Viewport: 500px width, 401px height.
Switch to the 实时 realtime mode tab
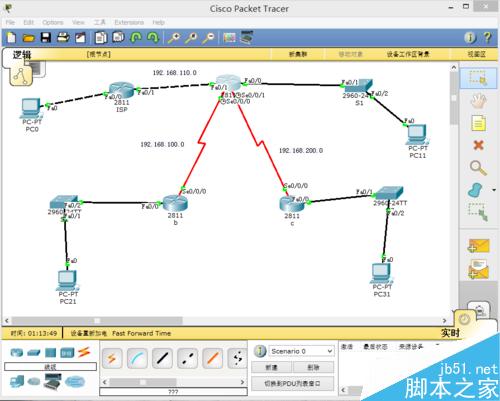pyautogui.click(x=450, y=332)
